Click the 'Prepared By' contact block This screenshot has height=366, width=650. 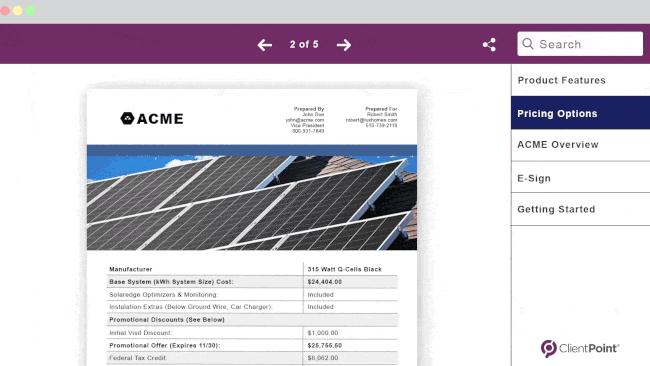[x=305, y=120]
